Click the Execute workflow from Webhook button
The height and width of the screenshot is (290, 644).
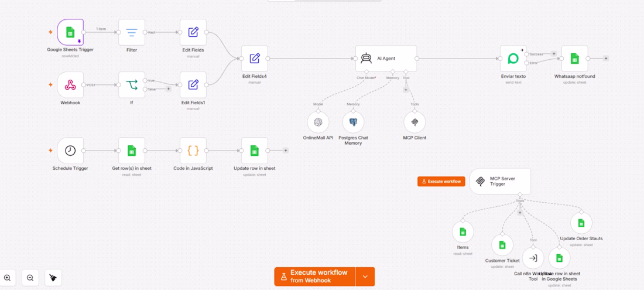tap(314, 277)
